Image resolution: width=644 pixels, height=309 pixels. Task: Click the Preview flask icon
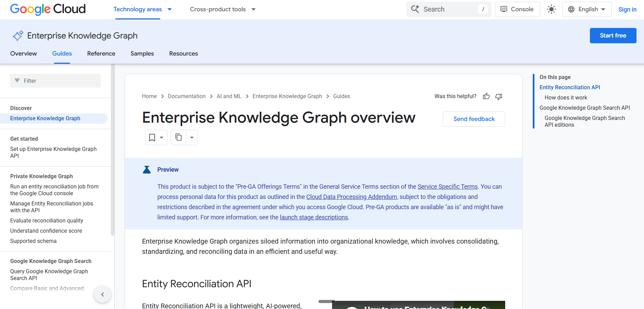[147, 169]
